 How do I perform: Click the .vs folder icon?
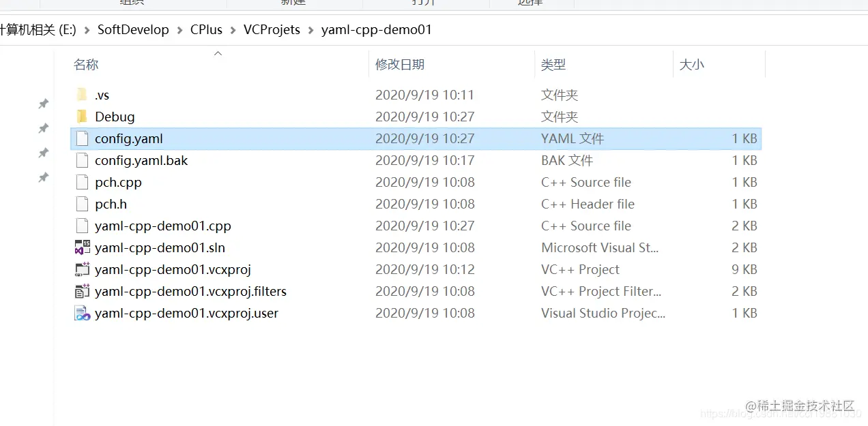click(x=82, y=95)
